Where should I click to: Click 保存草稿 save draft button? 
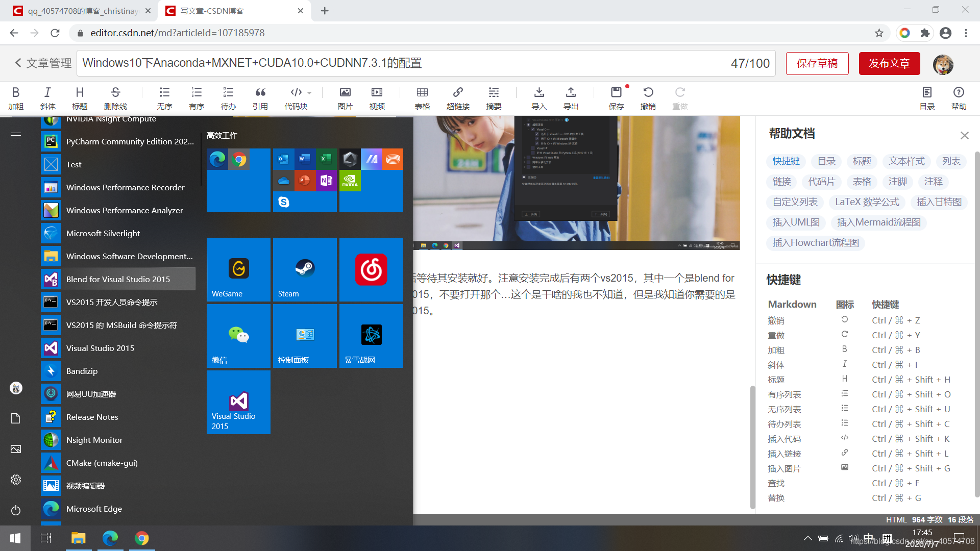817,63
